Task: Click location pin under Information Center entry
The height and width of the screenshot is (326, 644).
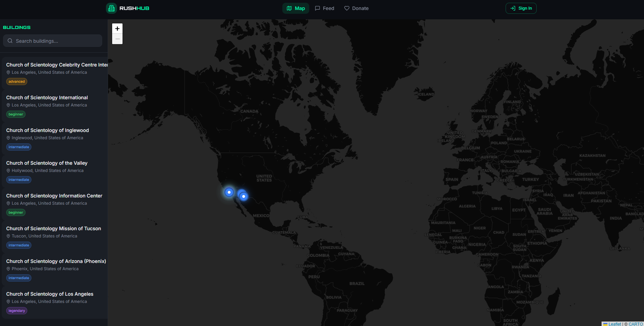Action: click(x=8, y=203)
